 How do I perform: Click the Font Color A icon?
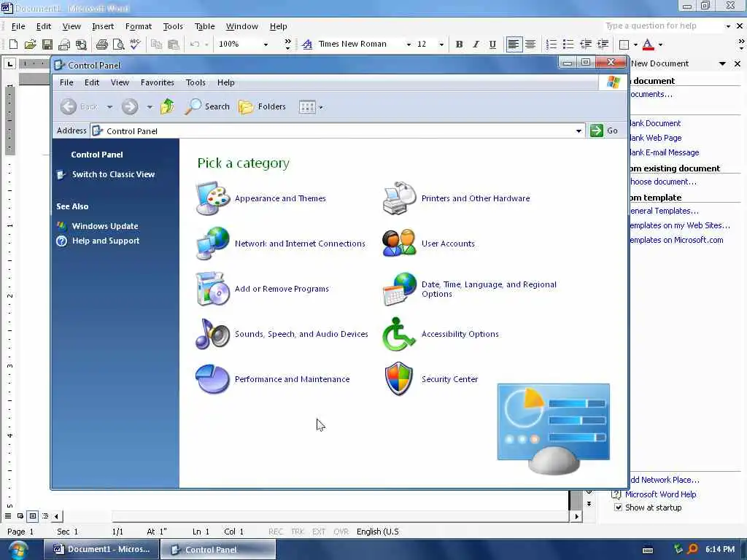pyautogui.click(x=648, y=44)
